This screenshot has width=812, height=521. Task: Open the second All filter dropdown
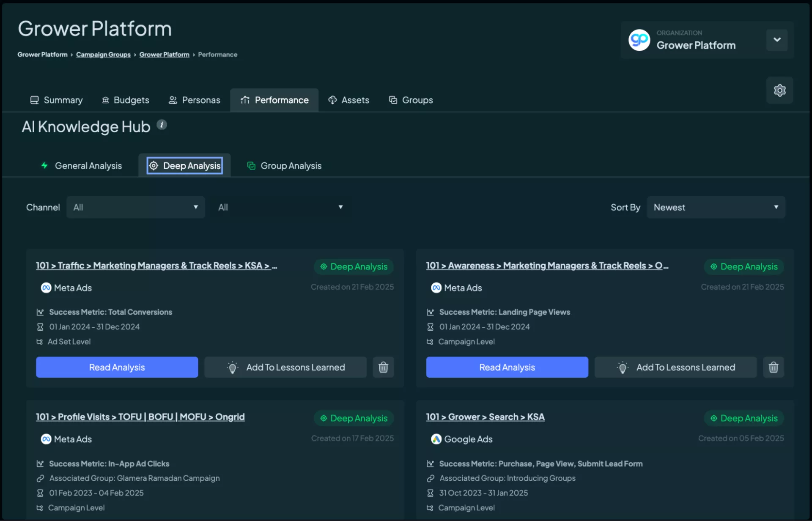pos(280,207)
